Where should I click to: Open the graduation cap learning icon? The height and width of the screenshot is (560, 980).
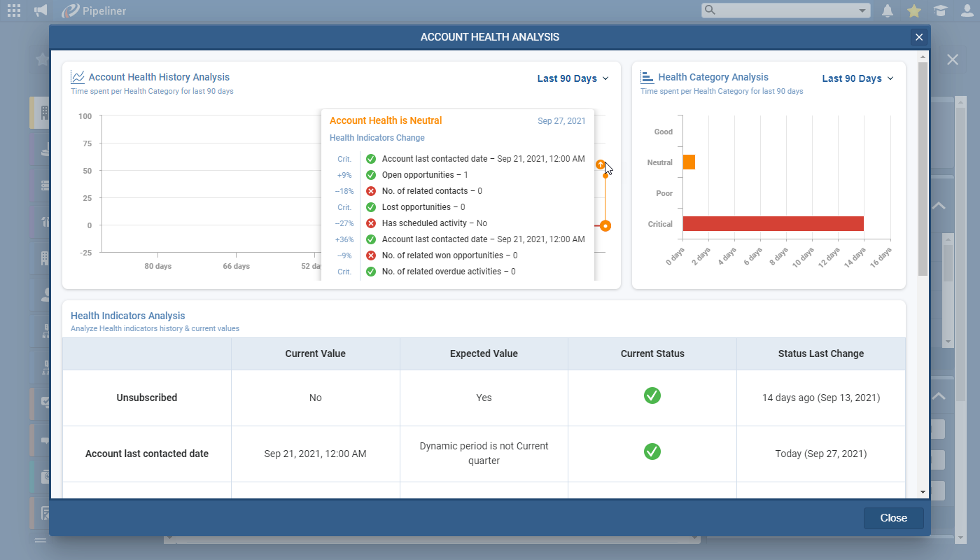pos(940,10)
